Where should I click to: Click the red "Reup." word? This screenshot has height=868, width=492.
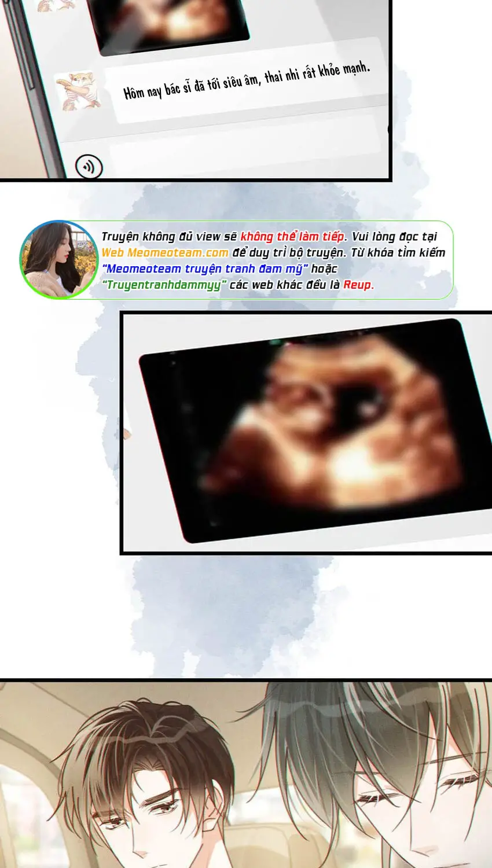(x=358, y=285)
